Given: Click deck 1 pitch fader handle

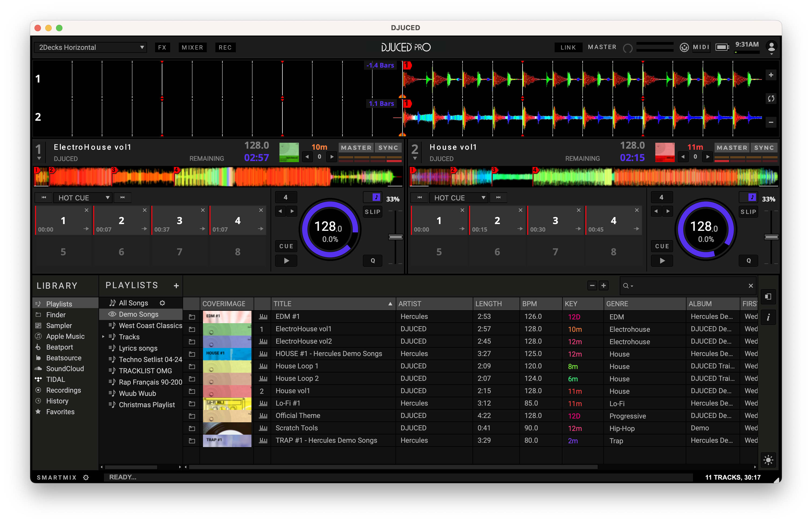Looking at the screenshot, I should (x=395, y=237).
